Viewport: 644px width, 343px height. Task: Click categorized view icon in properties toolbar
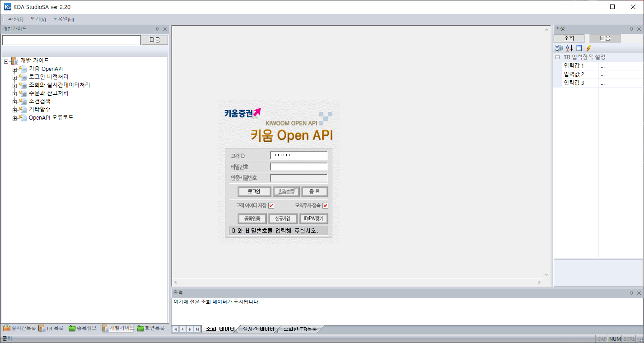559,48
